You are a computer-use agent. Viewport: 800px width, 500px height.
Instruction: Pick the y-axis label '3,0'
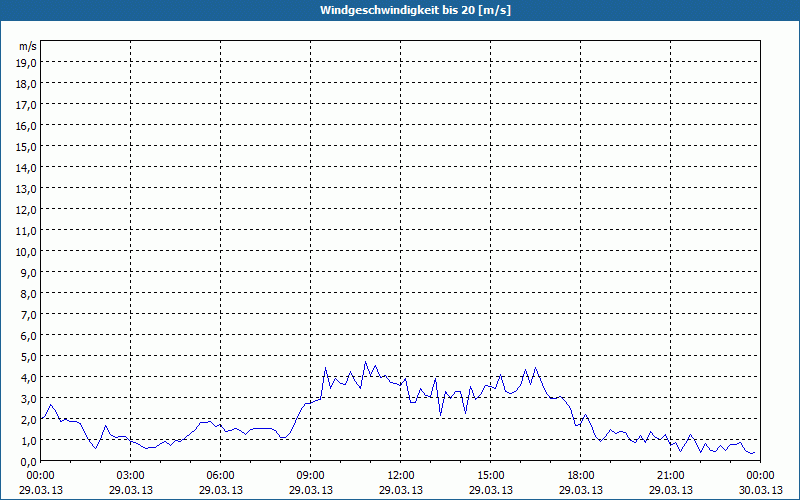pos(29,398)
